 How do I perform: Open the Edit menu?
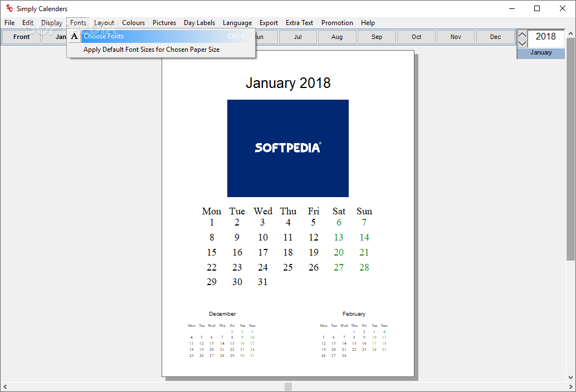[x=27, y=23]
